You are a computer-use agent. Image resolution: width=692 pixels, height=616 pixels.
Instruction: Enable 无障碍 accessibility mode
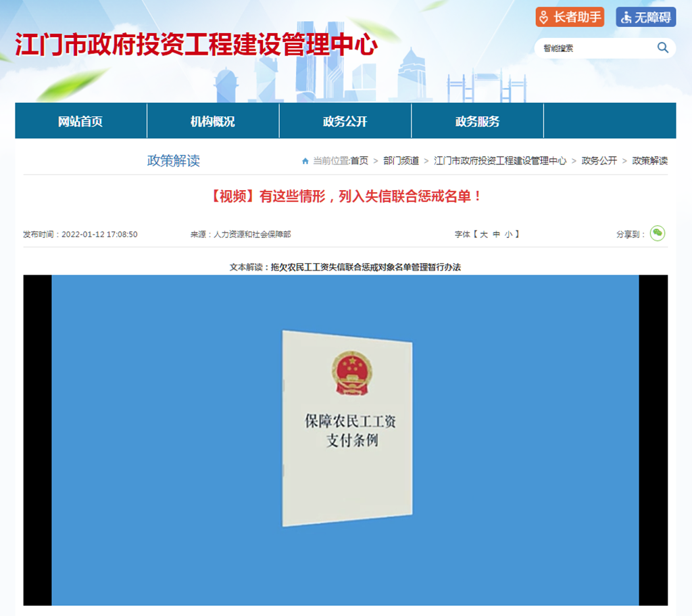(x=645, y=17)
